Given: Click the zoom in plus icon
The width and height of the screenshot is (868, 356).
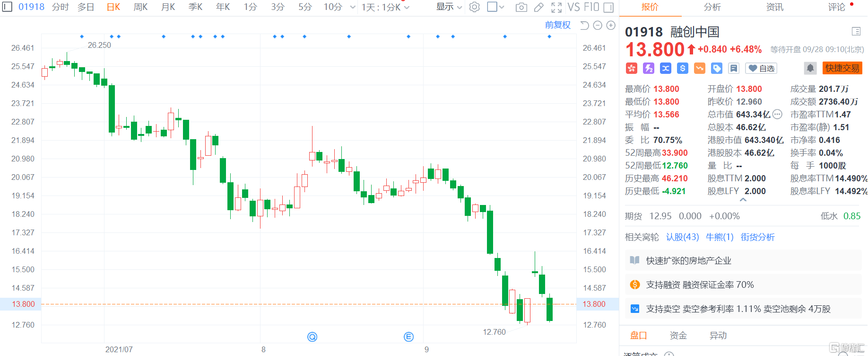Looking at the screenshot, I should point(611,26).
